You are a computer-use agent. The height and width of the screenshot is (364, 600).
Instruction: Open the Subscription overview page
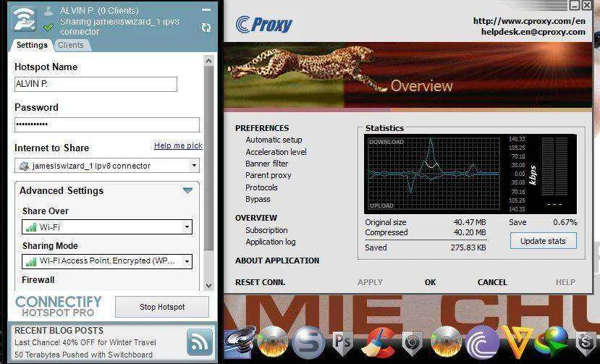pos(266,230)
